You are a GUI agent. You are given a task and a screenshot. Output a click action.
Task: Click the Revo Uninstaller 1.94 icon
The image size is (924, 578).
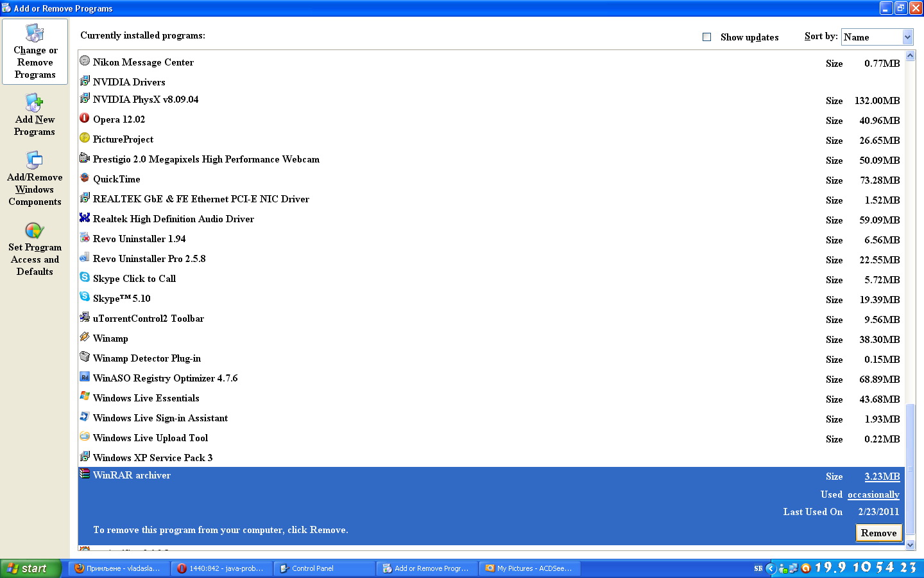[x=85, y=238]
